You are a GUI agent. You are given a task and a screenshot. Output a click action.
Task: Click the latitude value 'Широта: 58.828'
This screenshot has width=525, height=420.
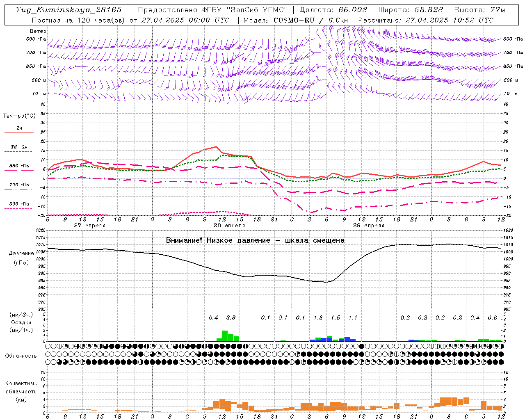[411, 10]
